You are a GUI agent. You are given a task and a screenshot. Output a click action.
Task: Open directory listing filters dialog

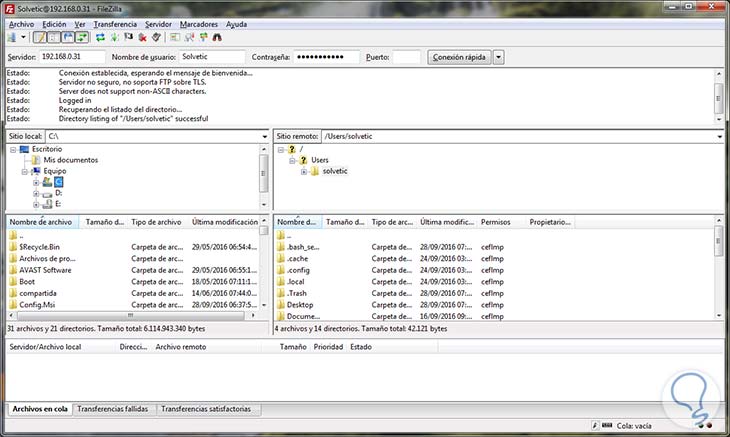pyautogui.click(x=175, y=38)
